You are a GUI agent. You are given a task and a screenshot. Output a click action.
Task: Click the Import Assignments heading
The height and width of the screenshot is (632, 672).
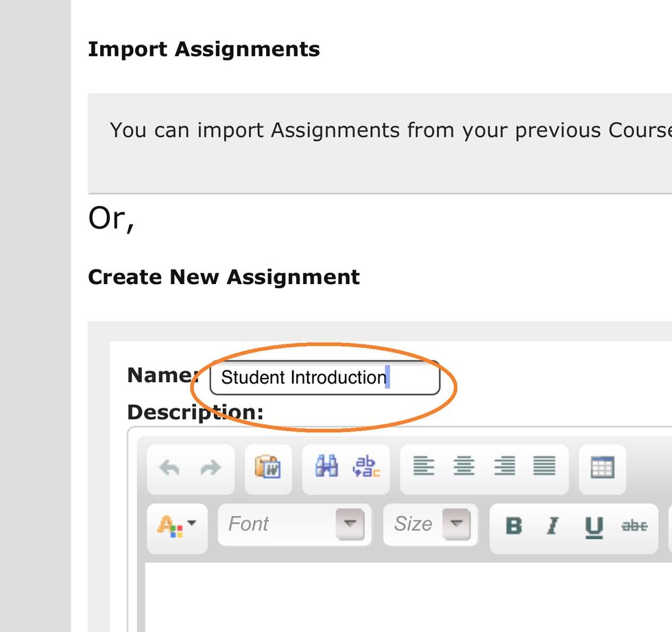click(204, 49)
